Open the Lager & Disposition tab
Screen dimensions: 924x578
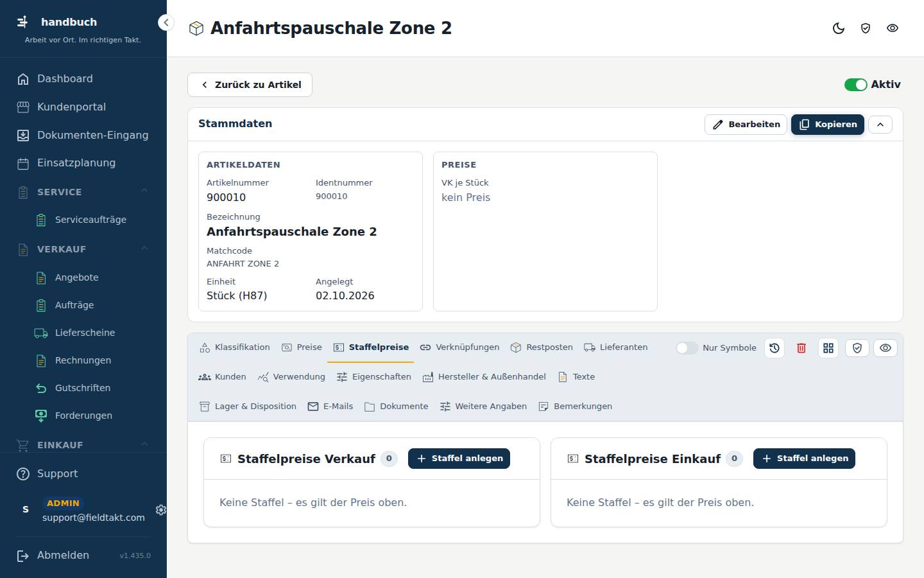(248, 407)
